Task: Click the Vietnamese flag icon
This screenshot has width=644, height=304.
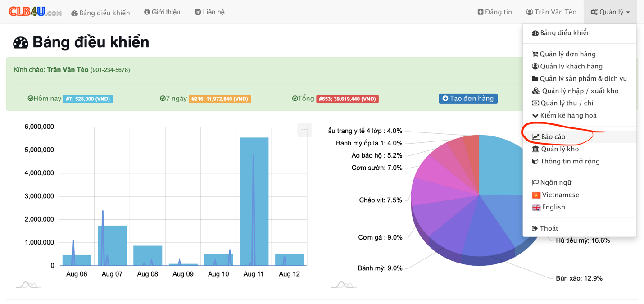Action: (x=536, y=195)
